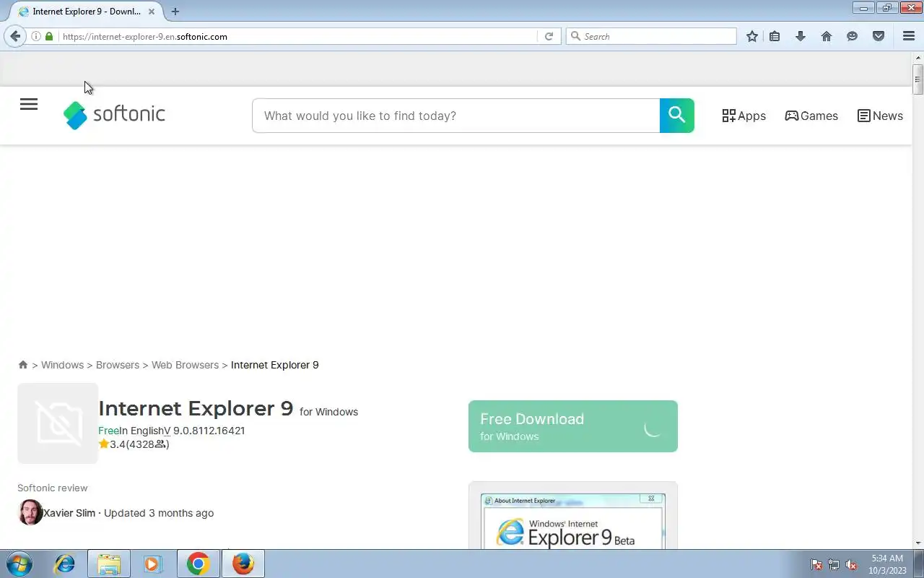Click the chat smiley toolbar icon
924x578 pixels.
coord(853,36)
